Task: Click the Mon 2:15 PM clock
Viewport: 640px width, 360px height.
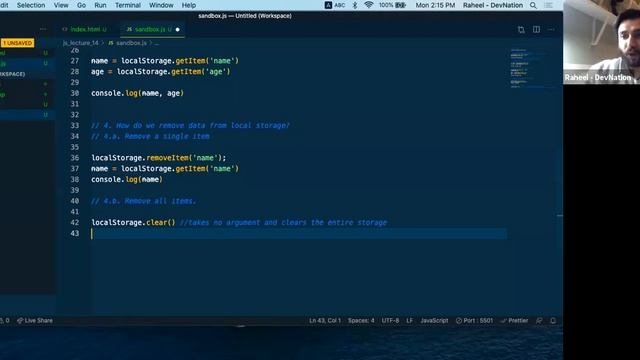Action: pyautogui.click(x=435, y=5)
